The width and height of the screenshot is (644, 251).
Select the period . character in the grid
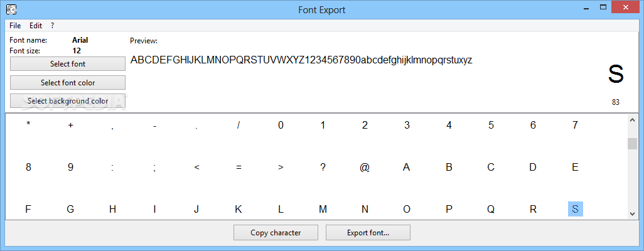coord(196,128)
